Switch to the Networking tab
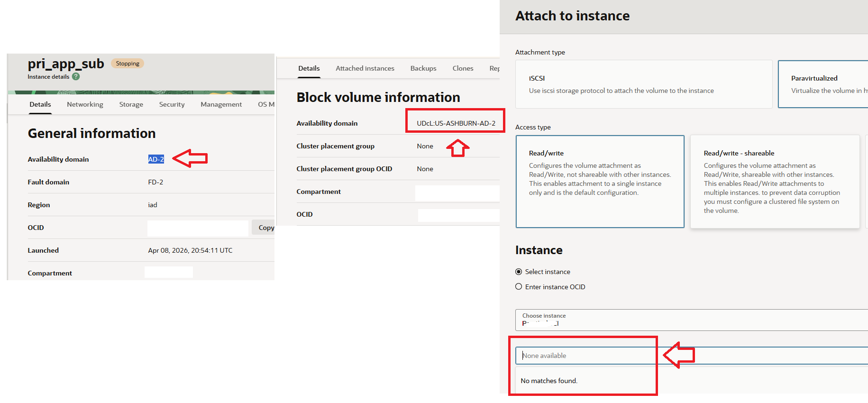The width and height of the screenshot is (868, 403). point(85,104)
